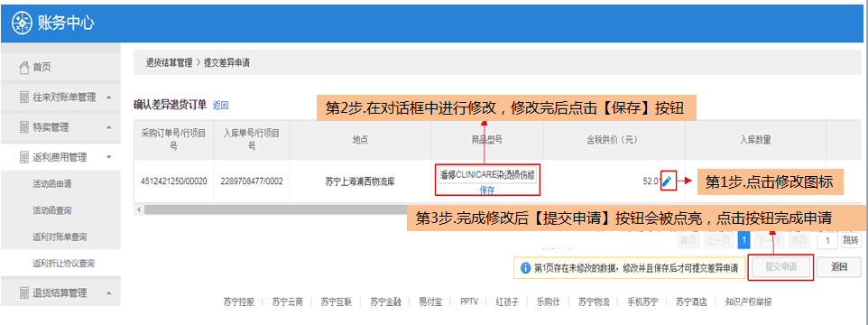Viewport: 868px width, 325px height.
Task: Click 苏宁物流 footer link
Action: coord(594,302)
